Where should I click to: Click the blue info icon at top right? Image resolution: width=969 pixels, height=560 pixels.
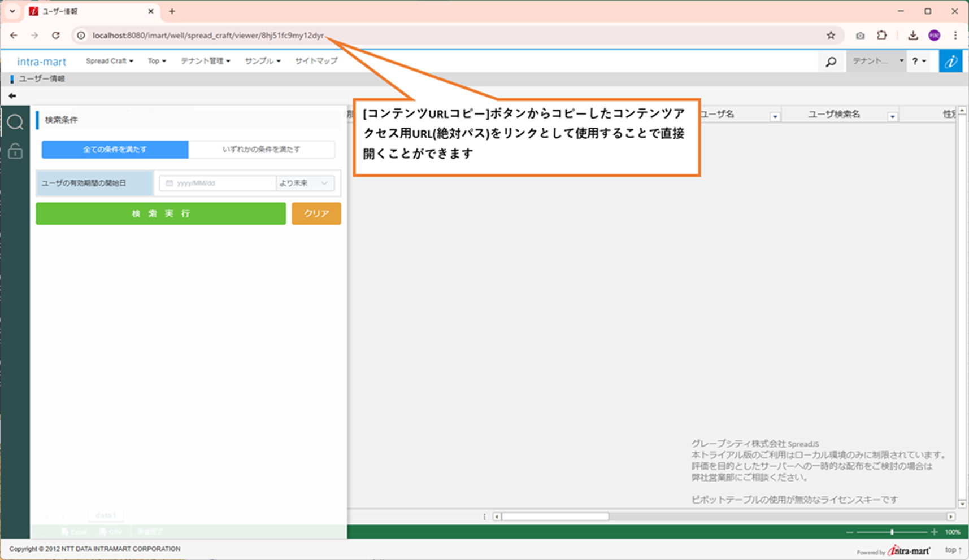tap(950, 62)
